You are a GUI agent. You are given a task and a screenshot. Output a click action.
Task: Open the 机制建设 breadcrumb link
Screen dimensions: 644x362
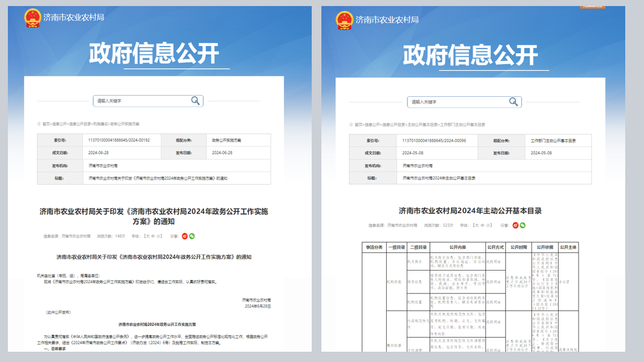click(100, 123)
